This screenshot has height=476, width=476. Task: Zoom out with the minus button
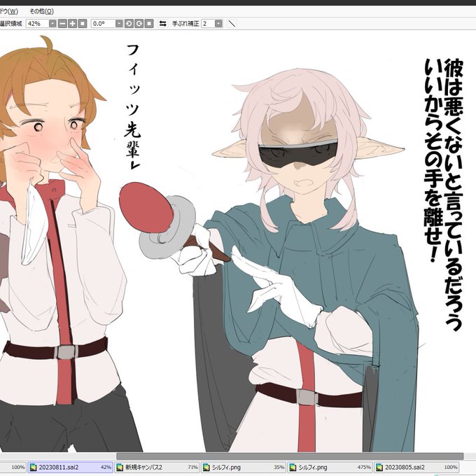(62, 24)
